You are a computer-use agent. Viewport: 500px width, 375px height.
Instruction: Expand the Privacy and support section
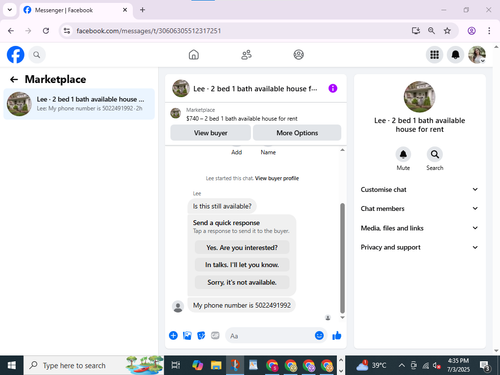coord(419,247)
